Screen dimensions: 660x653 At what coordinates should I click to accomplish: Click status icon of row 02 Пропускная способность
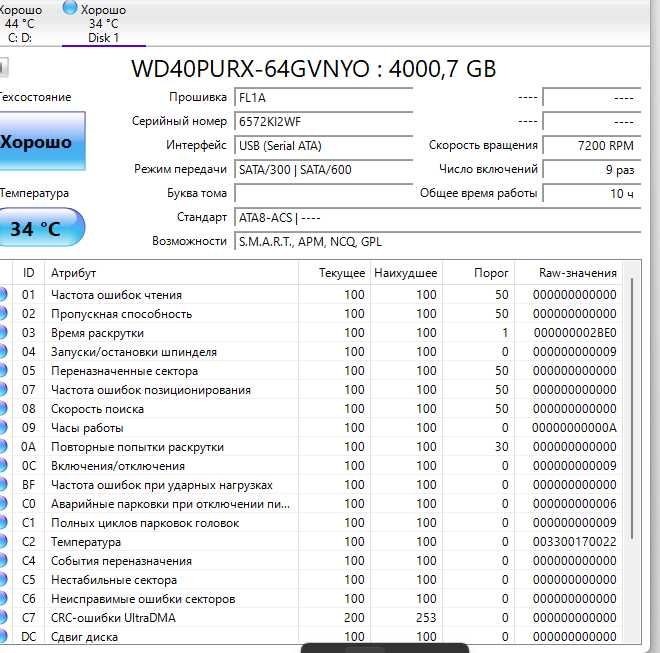3,313
